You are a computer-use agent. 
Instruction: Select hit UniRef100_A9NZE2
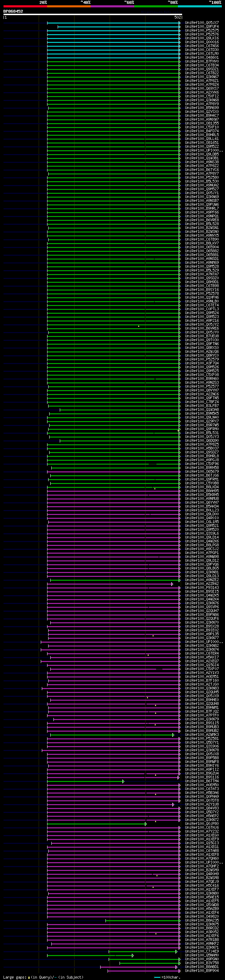[x=202, y=580]
